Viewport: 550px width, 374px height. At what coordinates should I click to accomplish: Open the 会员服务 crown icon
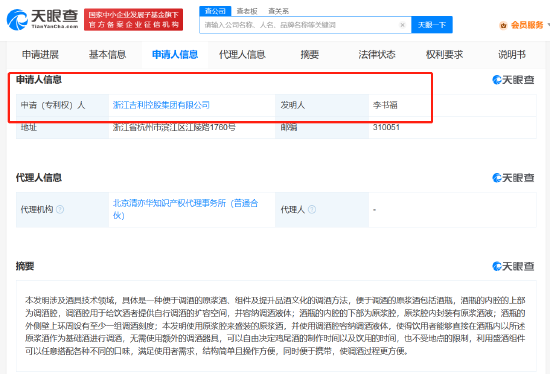[503, 25]
